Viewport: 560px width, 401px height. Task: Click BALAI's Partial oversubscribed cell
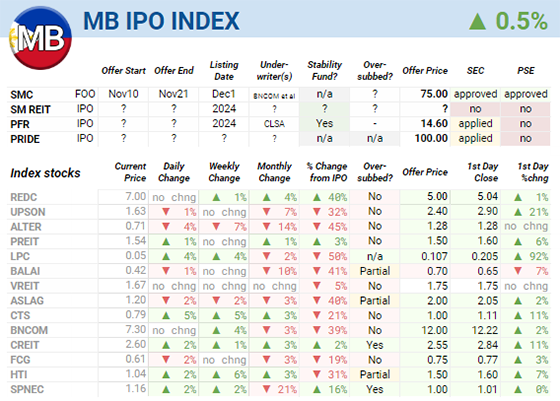375,271
